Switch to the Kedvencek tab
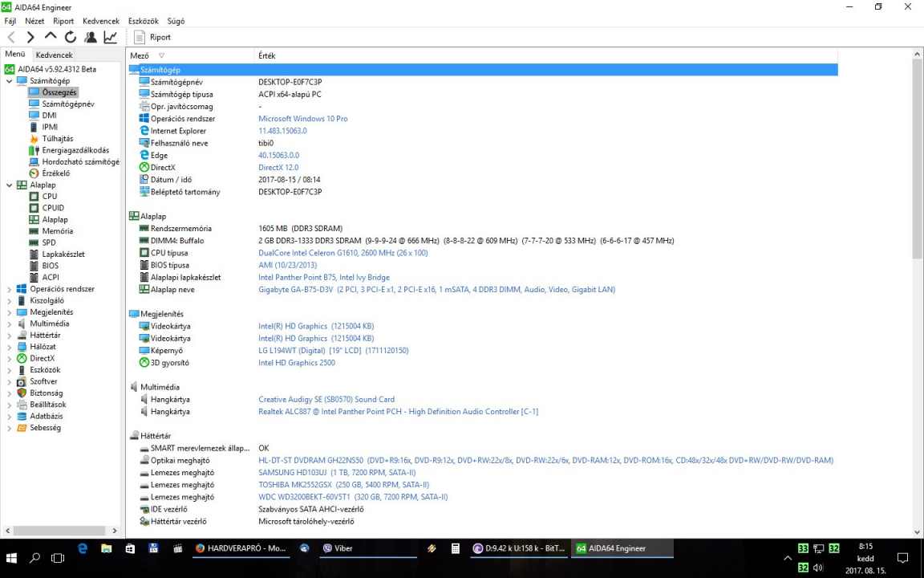This screenshot has width=924, height=578. [55, 55]
